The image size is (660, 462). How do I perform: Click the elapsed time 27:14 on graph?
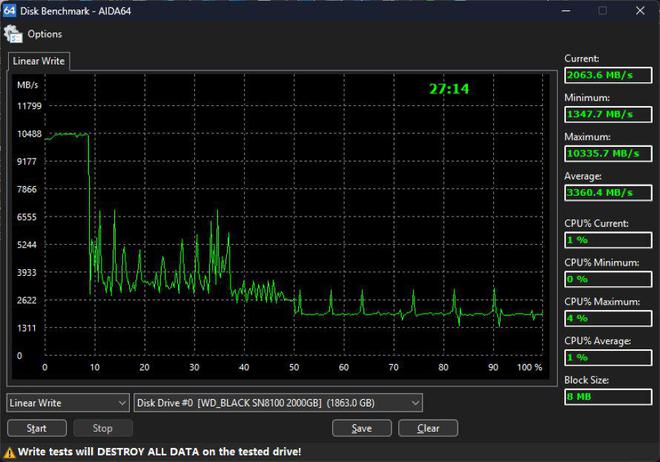pos(449,89)
